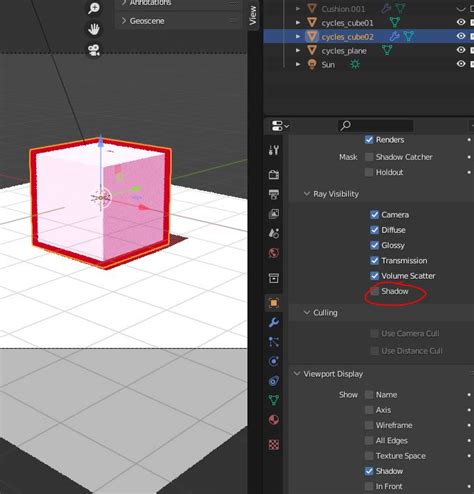Click the mesh data icon on cycles_cube02 row
Screen dimensions: 474x494
tap(408, 36)
